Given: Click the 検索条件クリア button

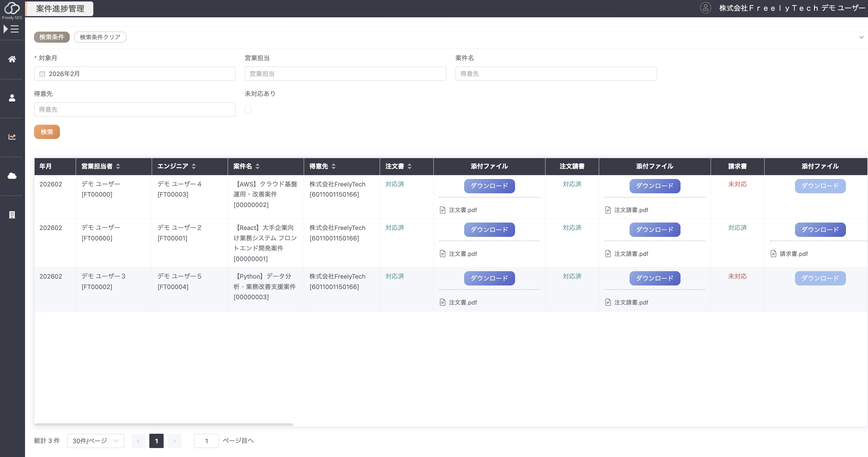Looking at the screenshot, I should 100,37.
